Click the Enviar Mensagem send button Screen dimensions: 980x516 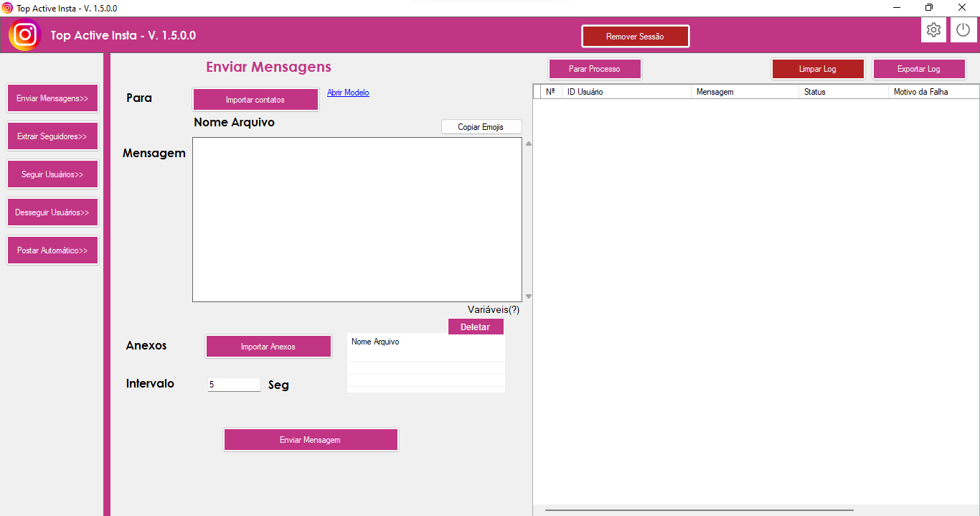click(x=311, y=440)
